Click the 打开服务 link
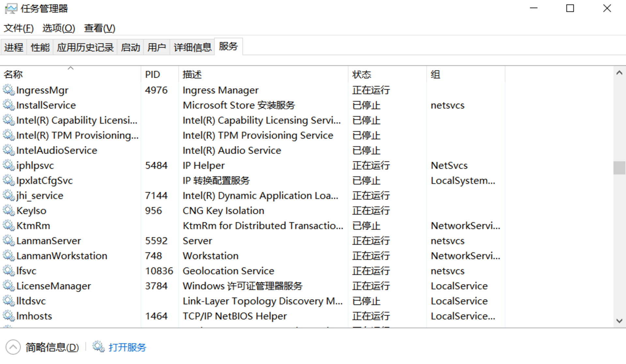The height and width of the screenshot is (364, 626). coord(127,347)
